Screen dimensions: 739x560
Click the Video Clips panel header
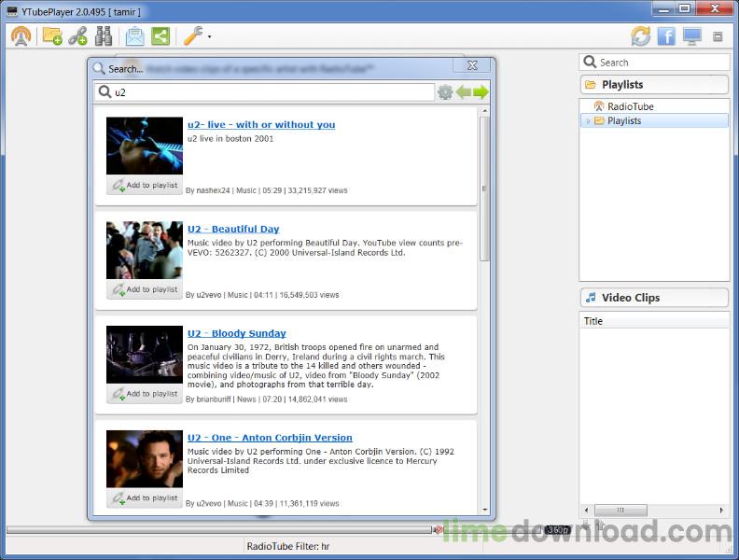coord(654,298)
